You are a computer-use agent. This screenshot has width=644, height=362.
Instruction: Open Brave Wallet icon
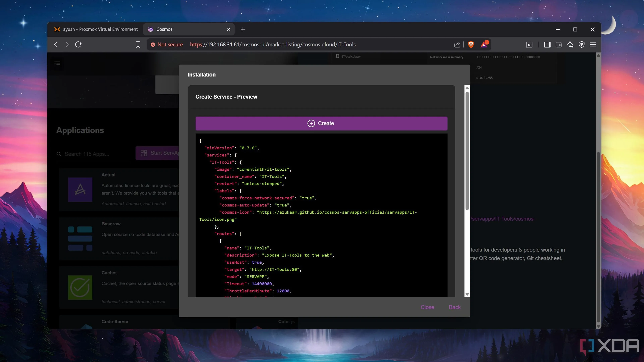(559, 44)
